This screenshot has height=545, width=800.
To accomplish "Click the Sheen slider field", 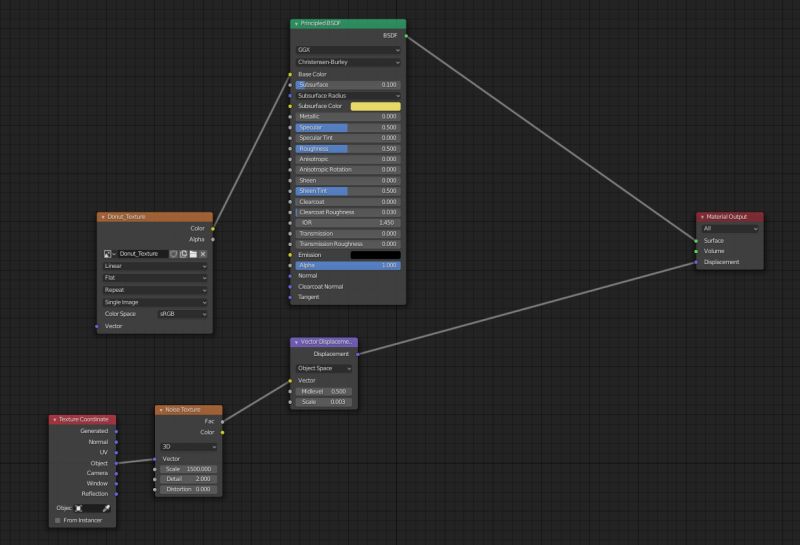I will pyautogui.click(x=348, y=181).
